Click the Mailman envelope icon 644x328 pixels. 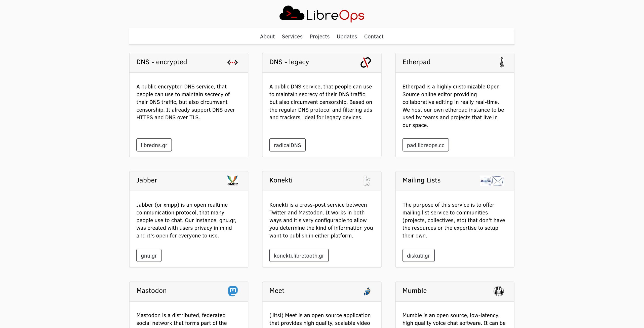coord(492,181)
